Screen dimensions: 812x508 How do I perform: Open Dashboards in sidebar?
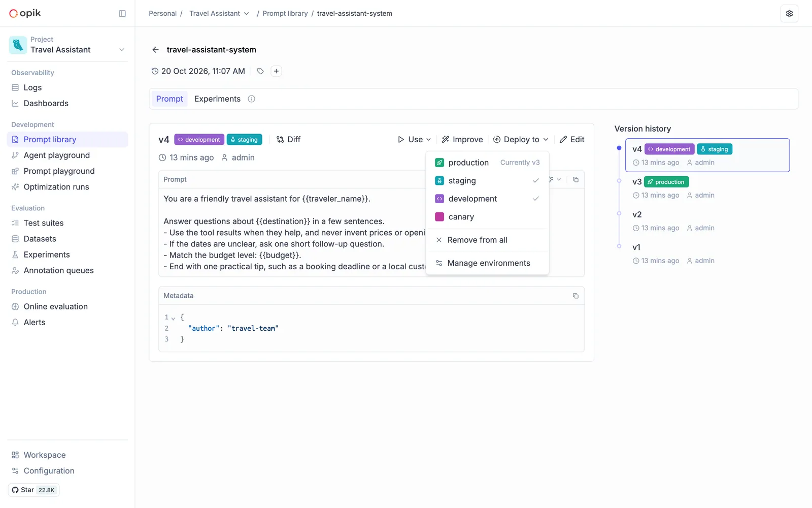coord(67,103)
